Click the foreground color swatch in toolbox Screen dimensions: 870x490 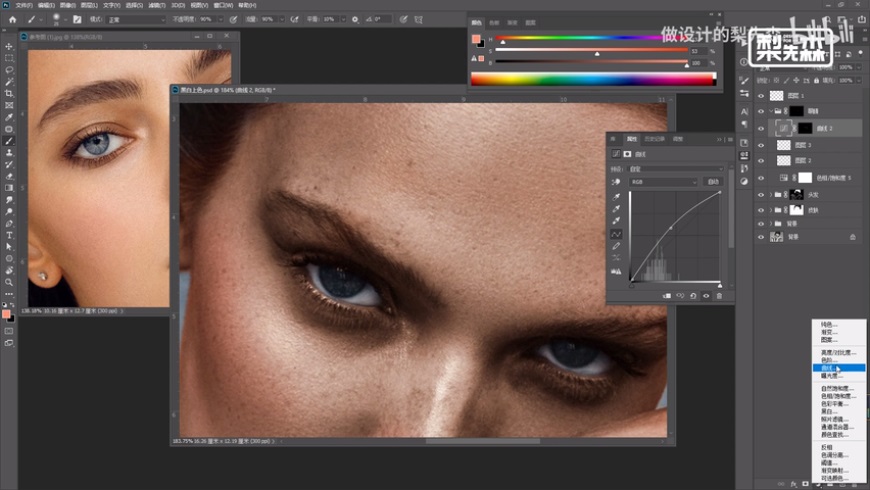coord(7,313)
